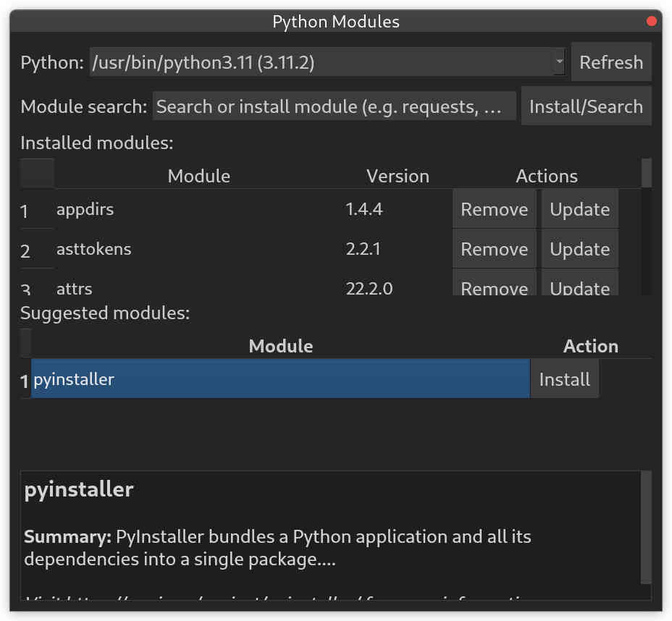Install the pyinstaller suggested module

coord(564,379)
